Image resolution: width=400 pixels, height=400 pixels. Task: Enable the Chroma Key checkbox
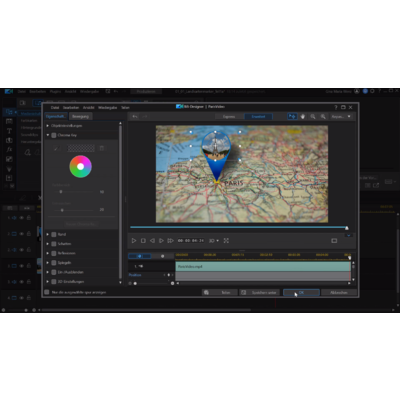(x=54, y=135)
